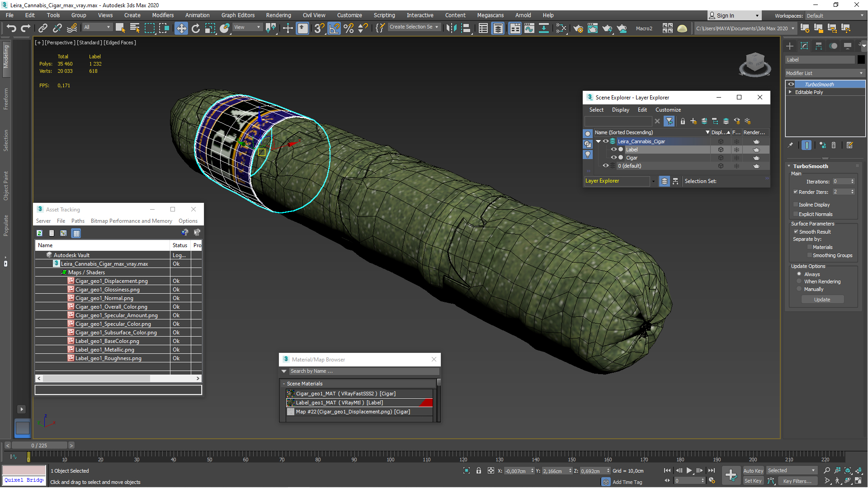Toggle the Layer Explorer toolbar icon
The image size is (868, 488).
pyautogui.click(x=498, y=28)
